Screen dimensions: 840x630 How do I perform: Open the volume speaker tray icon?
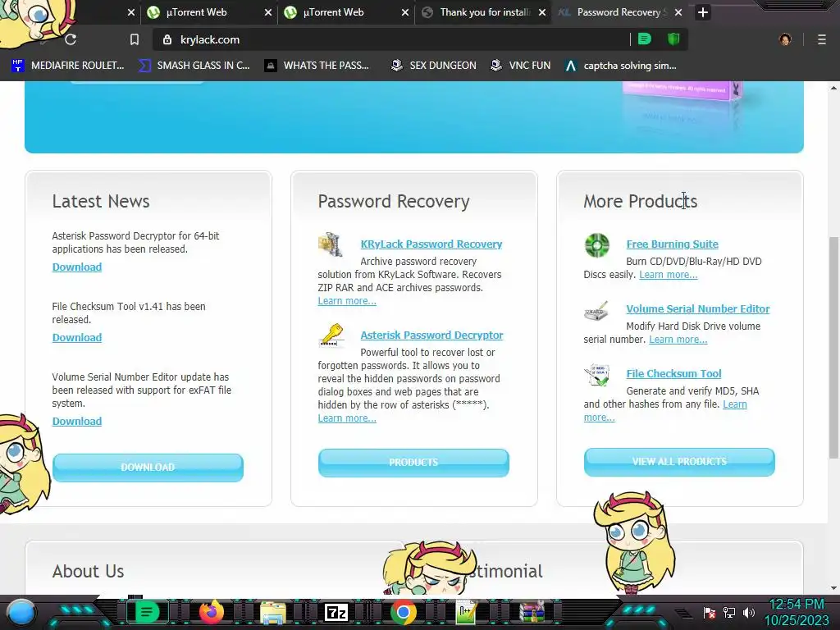[x=749, y=613]
